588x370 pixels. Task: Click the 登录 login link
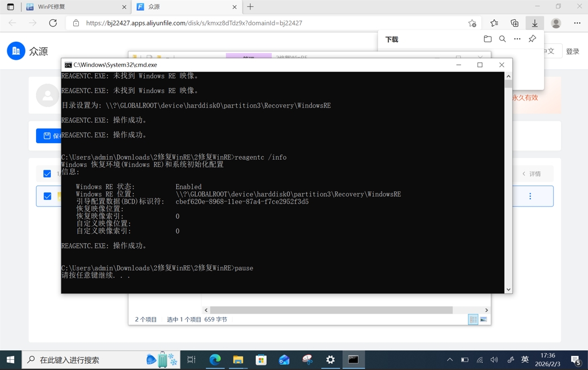(572, 51)
